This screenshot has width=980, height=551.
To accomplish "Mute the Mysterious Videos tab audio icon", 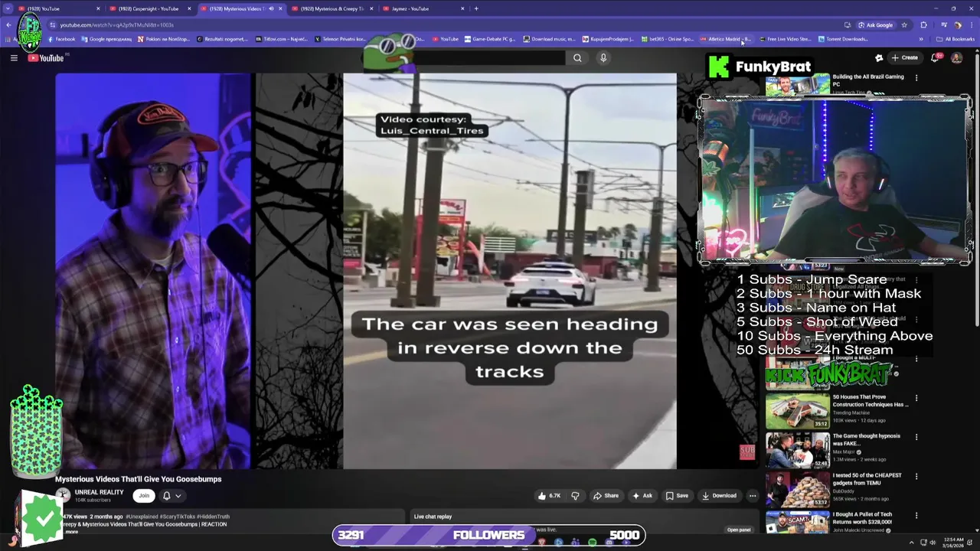I will [270, 8].
